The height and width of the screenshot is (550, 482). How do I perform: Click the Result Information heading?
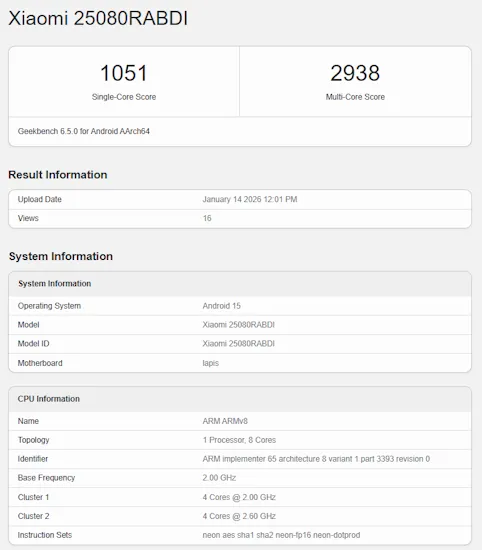[58, 175]
